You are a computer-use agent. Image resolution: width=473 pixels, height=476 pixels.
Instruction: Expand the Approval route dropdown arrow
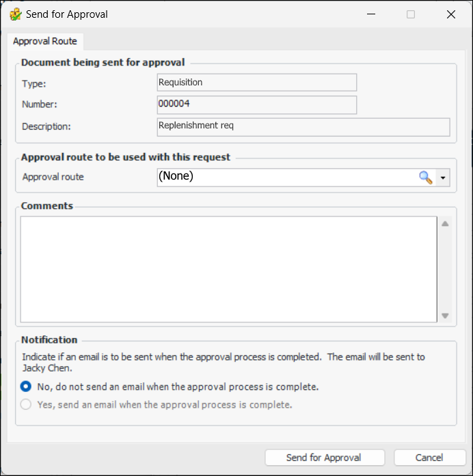[443, 178]
